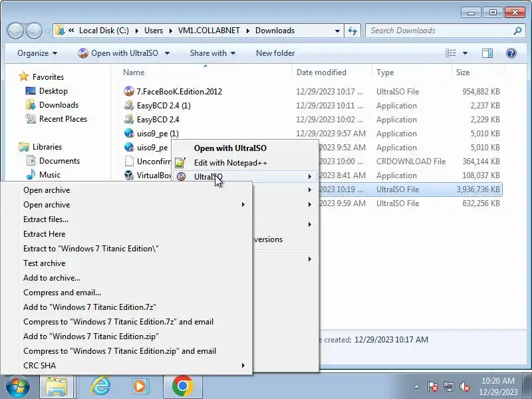This screenshot has width=532, height=399.
Task: Open address bar history dropdown
Action: (337, 31)
